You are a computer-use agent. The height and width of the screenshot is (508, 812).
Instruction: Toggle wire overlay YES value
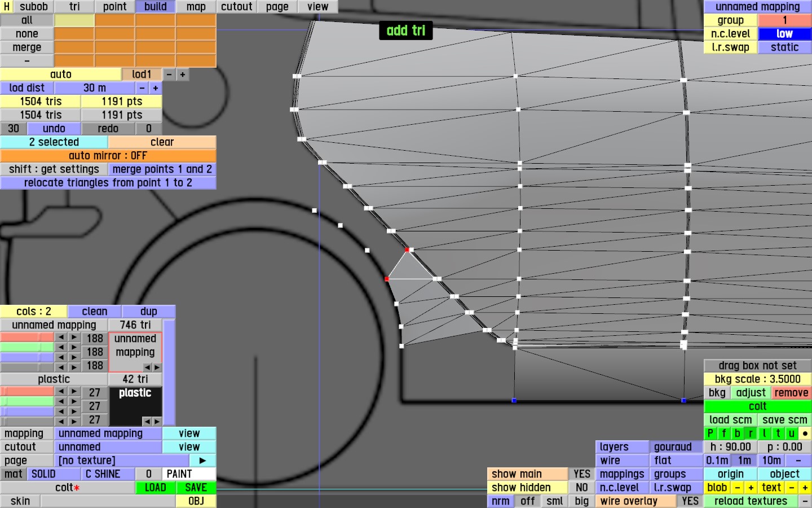coord(690,501)
